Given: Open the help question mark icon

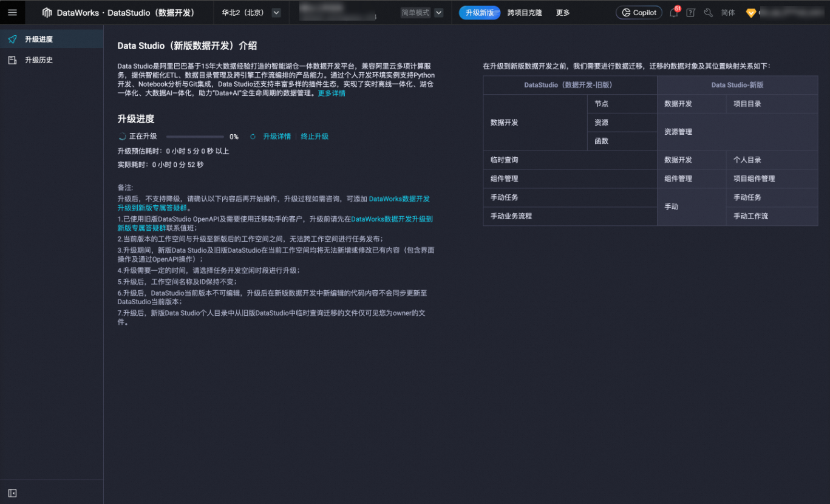Looking at the screenshot, I should click(690, 13).
